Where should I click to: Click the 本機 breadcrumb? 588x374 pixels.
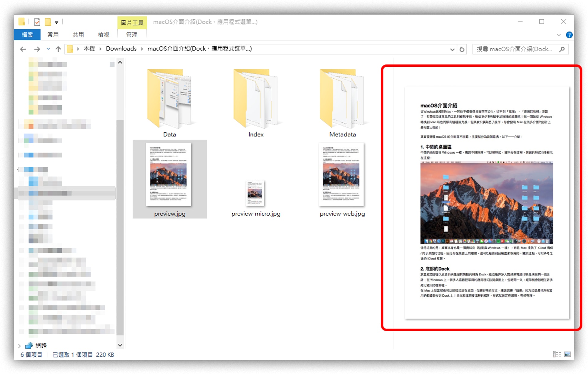[89, 49]
